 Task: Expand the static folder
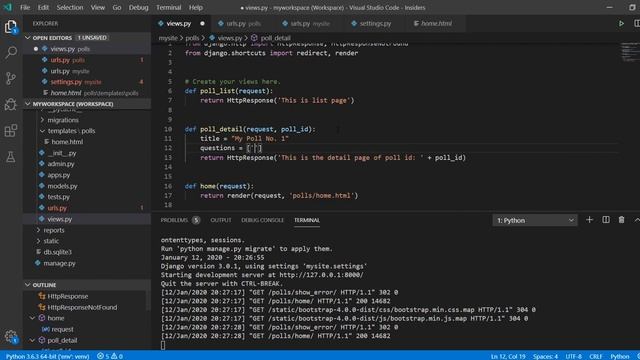(39, 241)
